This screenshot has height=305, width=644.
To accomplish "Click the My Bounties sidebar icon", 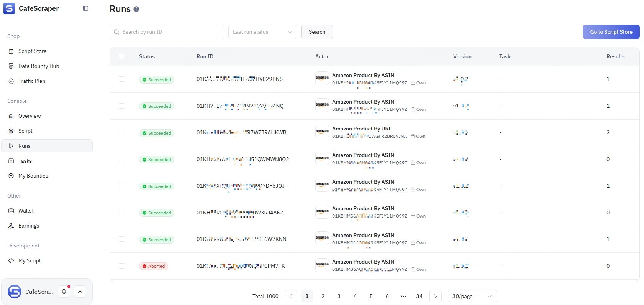I will (x=11, y=176).
